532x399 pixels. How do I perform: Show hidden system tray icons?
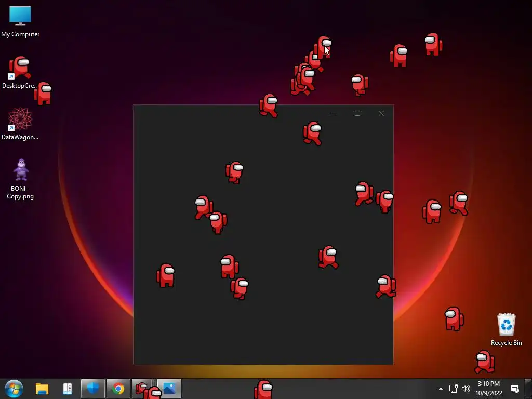tap(441, 389)
